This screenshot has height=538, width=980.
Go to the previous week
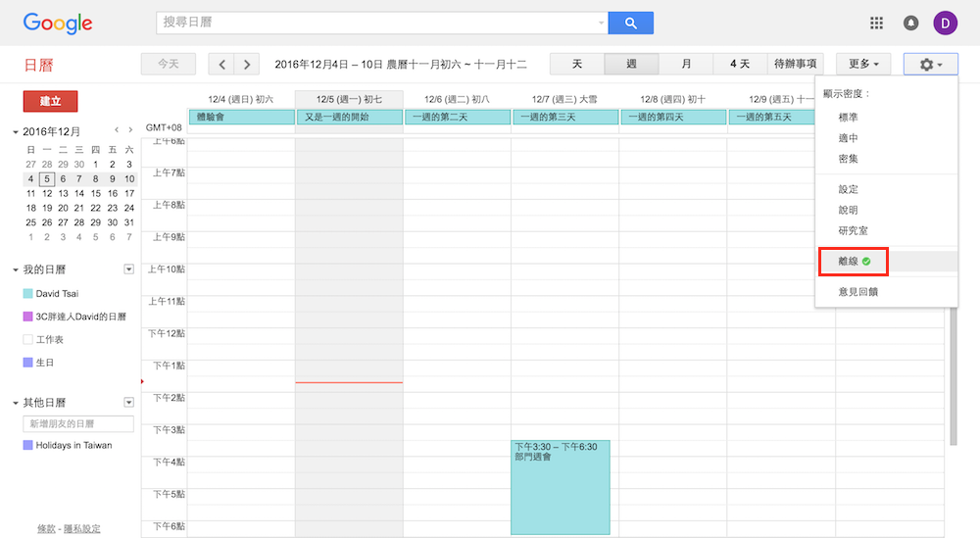pos(222,65)
